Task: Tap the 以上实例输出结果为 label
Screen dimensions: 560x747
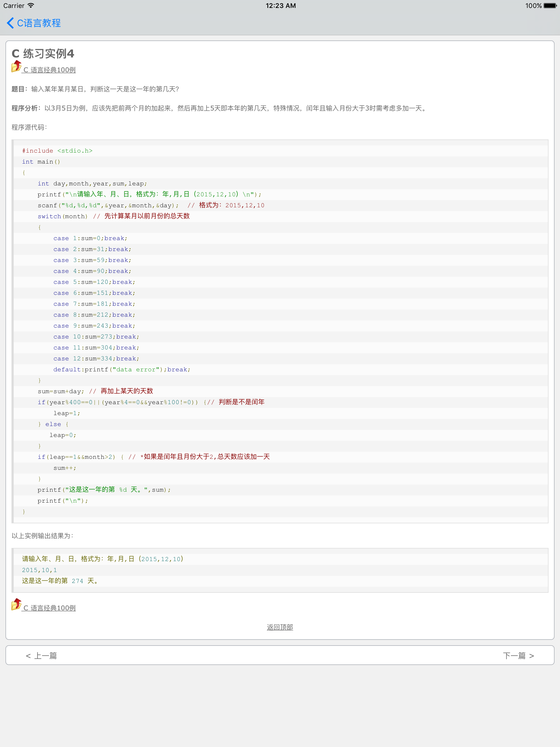Action: [43, 536]
